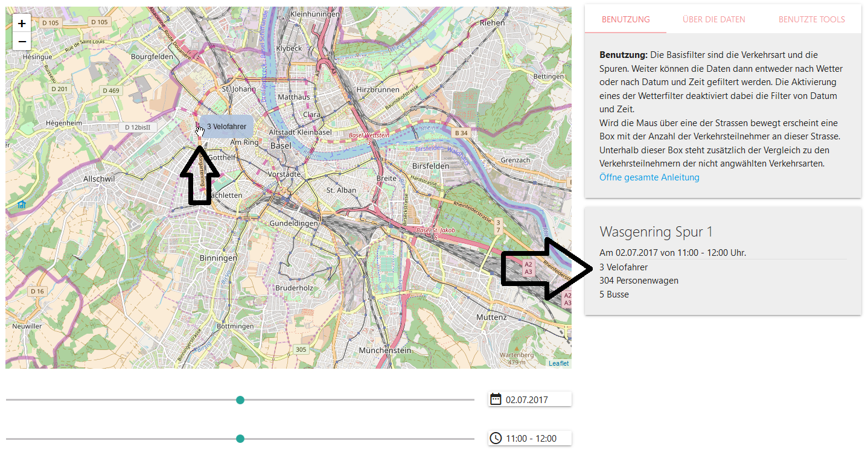The width and height of the screenshot is (868, 458).
Task: Click the calendar icon beside the date
Action: 496,399
